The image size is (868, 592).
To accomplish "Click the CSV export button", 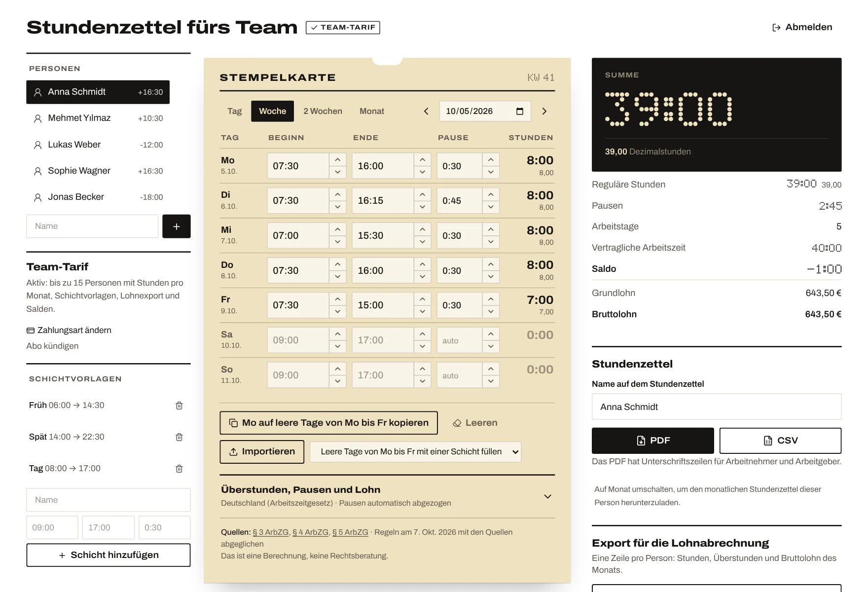I will 780,441.
